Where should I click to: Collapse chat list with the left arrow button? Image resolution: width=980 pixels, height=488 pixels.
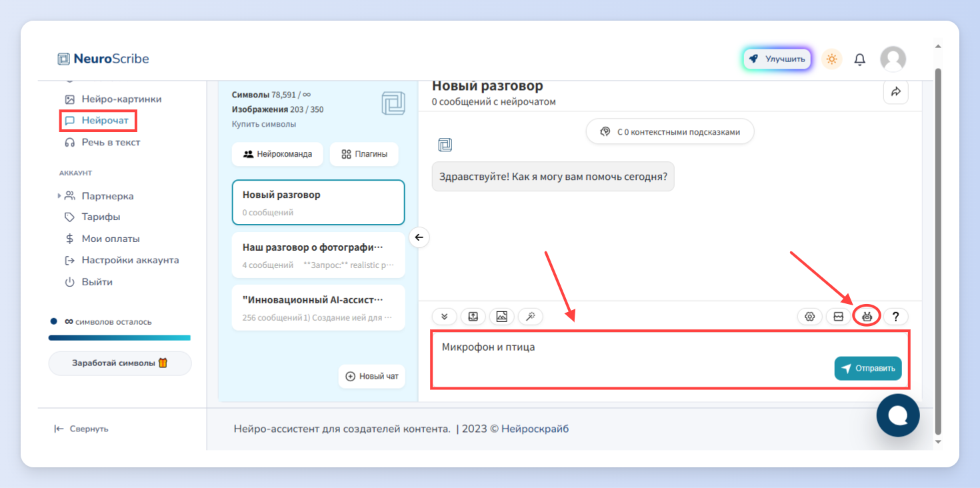coord(419,237)
